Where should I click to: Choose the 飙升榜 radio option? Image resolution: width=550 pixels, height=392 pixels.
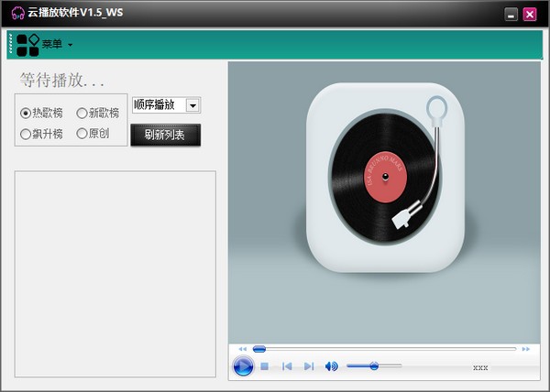[26, 134]
